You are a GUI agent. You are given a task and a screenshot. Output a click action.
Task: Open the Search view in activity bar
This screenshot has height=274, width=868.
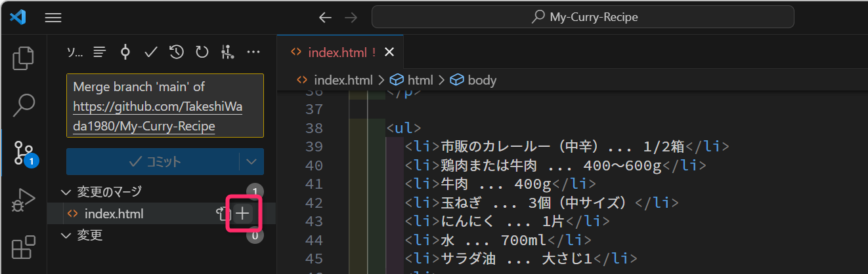click(x=24, y=104)
